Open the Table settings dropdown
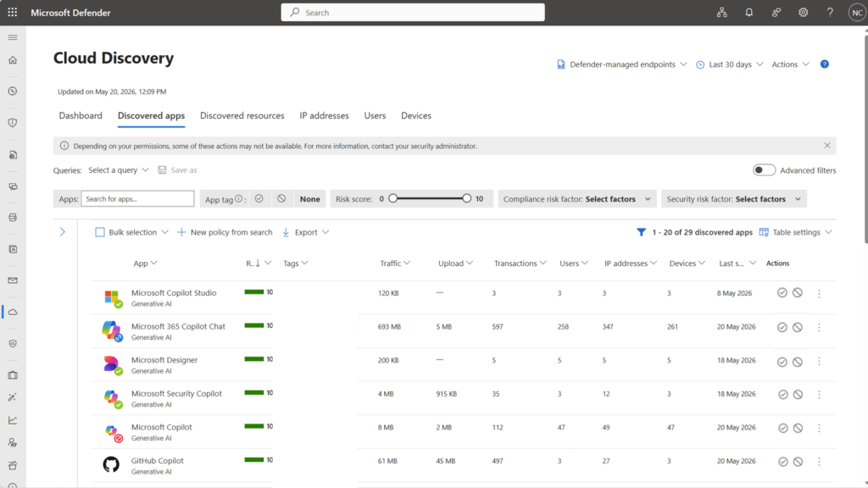868x488 pixels. (795, 232)
